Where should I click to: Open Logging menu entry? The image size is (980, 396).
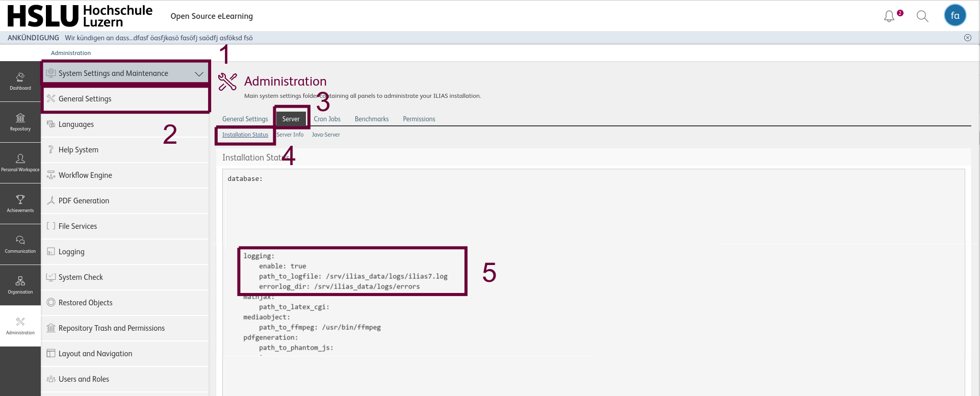(125, 252)
